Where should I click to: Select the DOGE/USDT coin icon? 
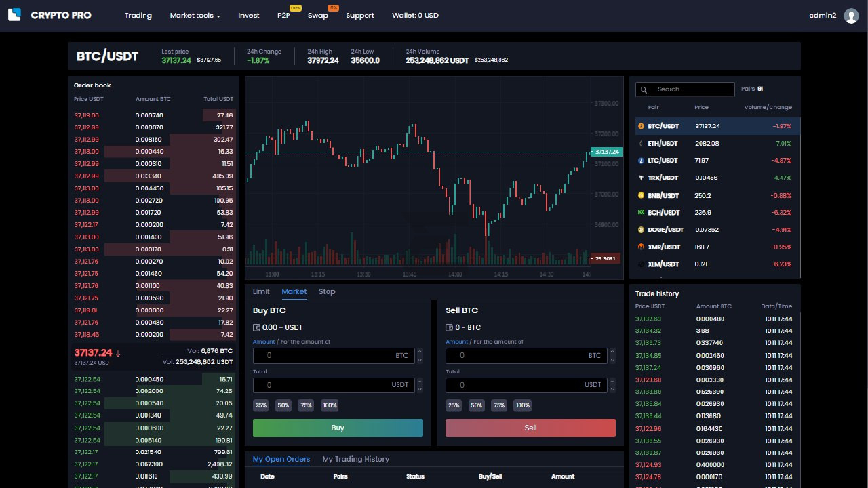642,230
